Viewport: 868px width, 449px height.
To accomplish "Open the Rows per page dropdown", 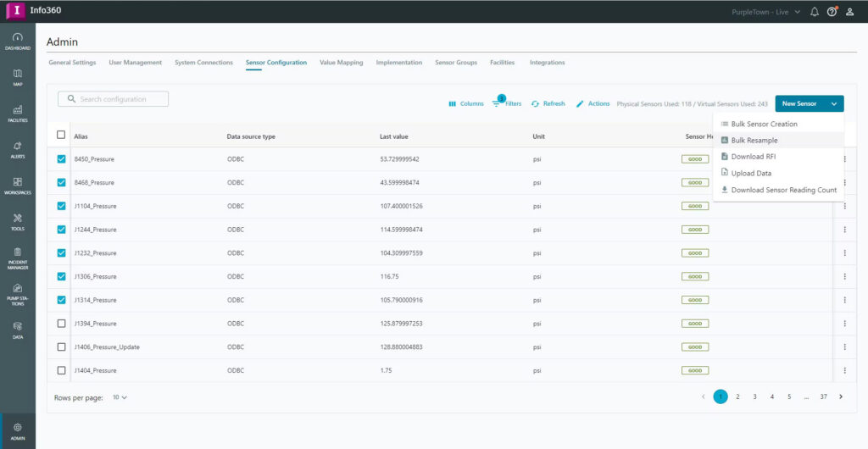I will coord(120,397).
